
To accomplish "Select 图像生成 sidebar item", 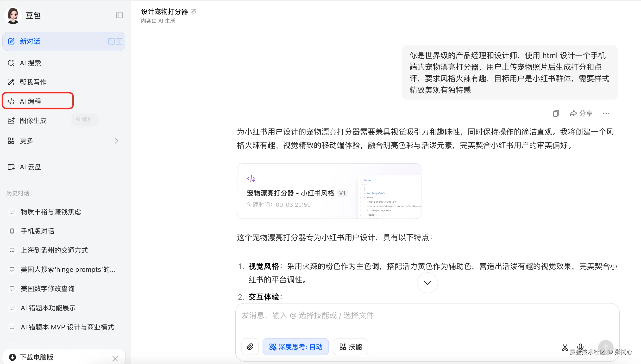I will [33, 121].
